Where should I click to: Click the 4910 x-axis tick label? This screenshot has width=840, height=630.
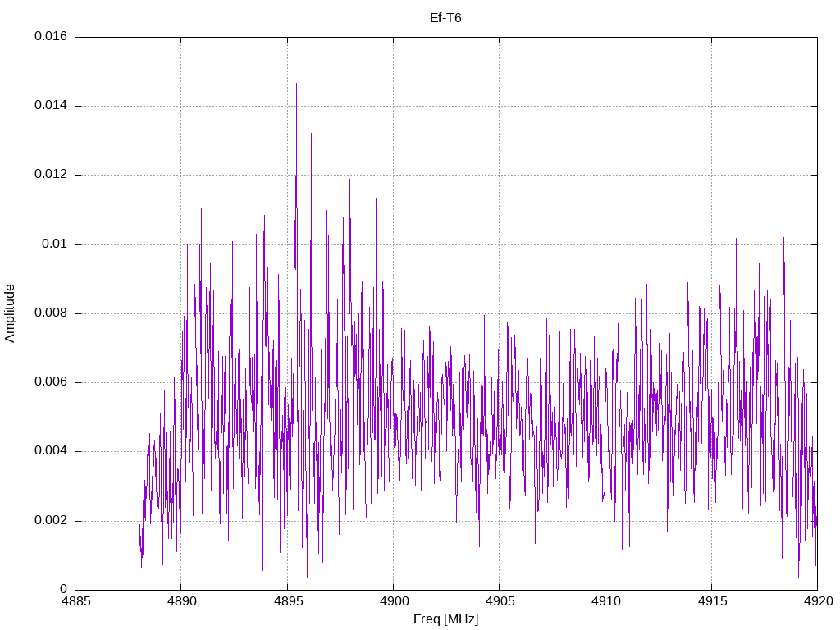pyautogui.click(x=606, y=601)
